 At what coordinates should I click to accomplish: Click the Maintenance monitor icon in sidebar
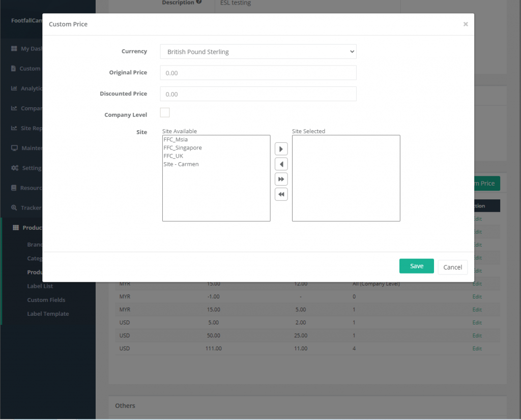(14, 148)
